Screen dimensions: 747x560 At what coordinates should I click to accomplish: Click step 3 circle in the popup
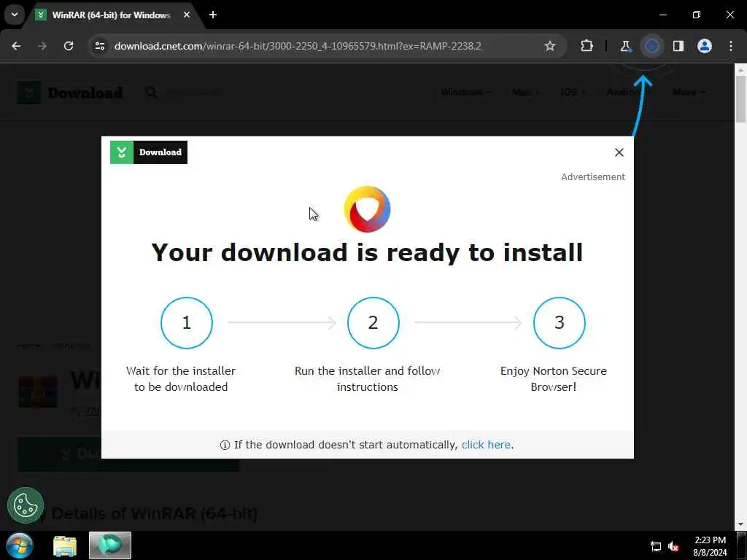tap(560, 323)
